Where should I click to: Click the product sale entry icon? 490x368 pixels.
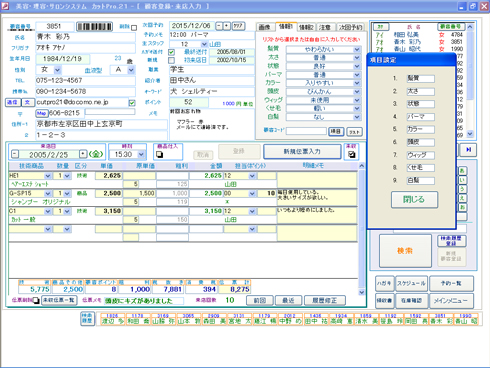tap(160, 154)
